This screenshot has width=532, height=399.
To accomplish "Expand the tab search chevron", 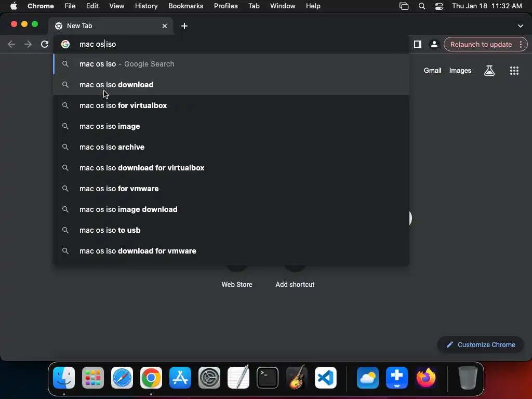I will [x=521, y=26].
